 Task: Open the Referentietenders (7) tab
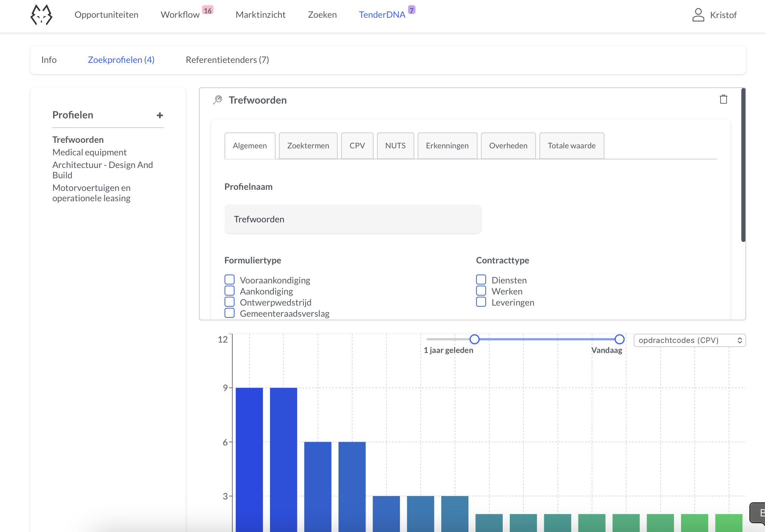tap(227, 60)
